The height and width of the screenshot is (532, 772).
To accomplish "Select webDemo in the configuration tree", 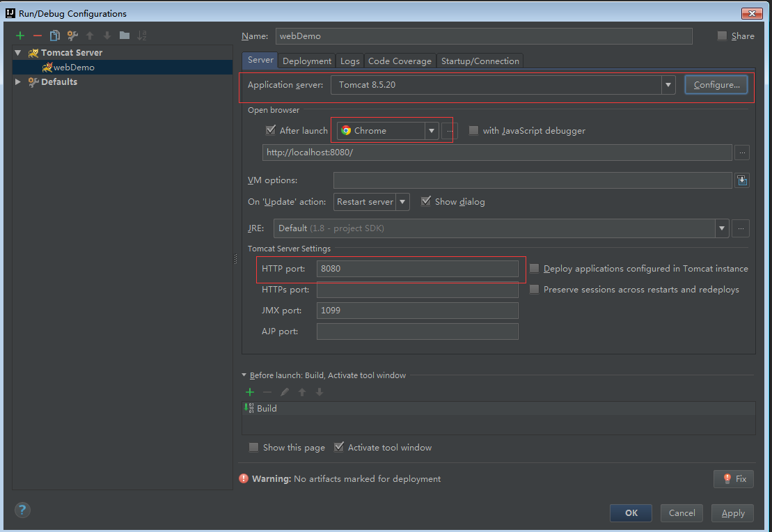I will click(74, 68).
